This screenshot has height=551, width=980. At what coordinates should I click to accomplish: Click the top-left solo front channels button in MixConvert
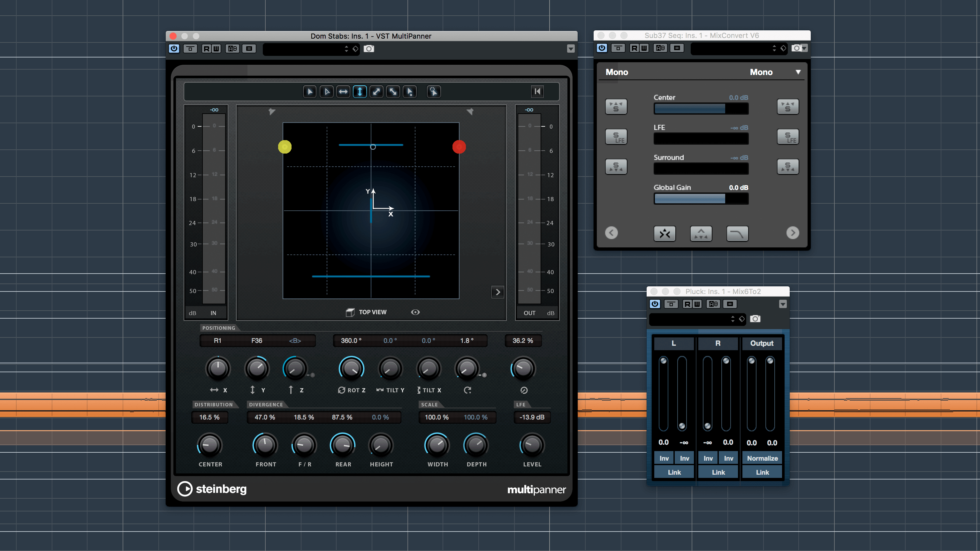(x=616, y=107)
